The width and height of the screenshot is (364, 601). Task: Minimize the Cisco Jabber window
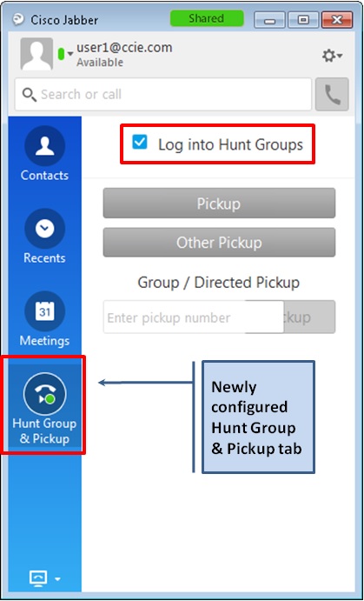coord(269,20)
